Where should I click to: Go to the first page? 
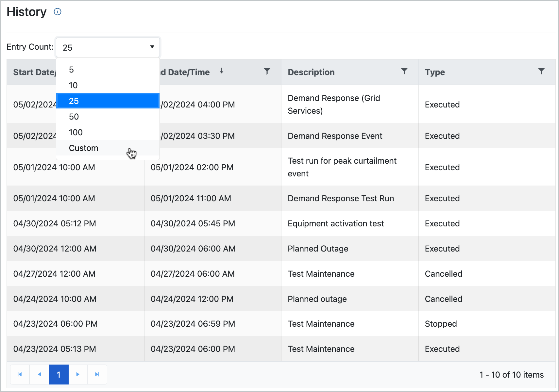point(20,374)
